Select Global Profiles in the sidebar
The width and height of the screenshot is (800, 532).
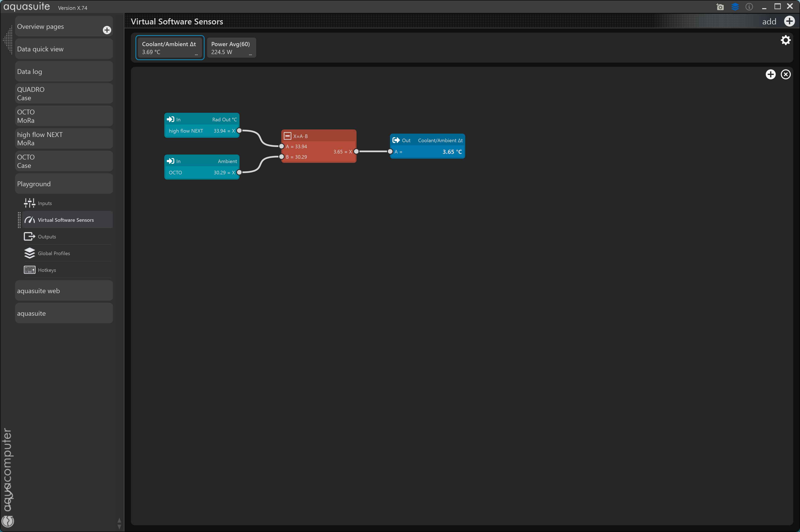pyautogui.click(x=54, y=253)
